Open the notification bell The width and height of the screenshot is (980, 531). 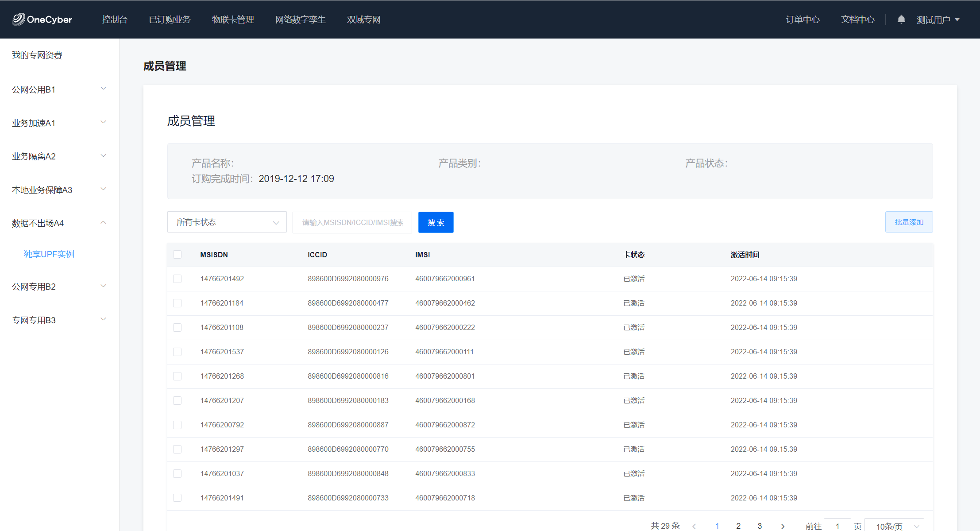(901, 19)
